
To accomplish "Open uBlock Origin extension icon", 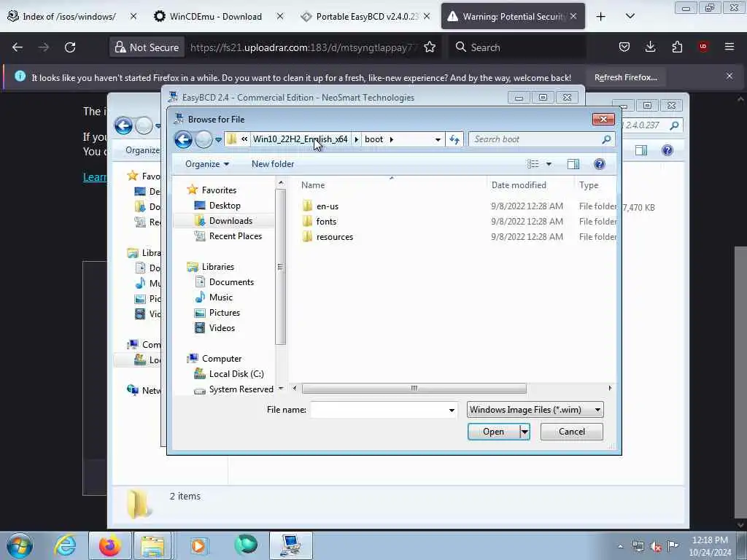I will coord(703,47).
